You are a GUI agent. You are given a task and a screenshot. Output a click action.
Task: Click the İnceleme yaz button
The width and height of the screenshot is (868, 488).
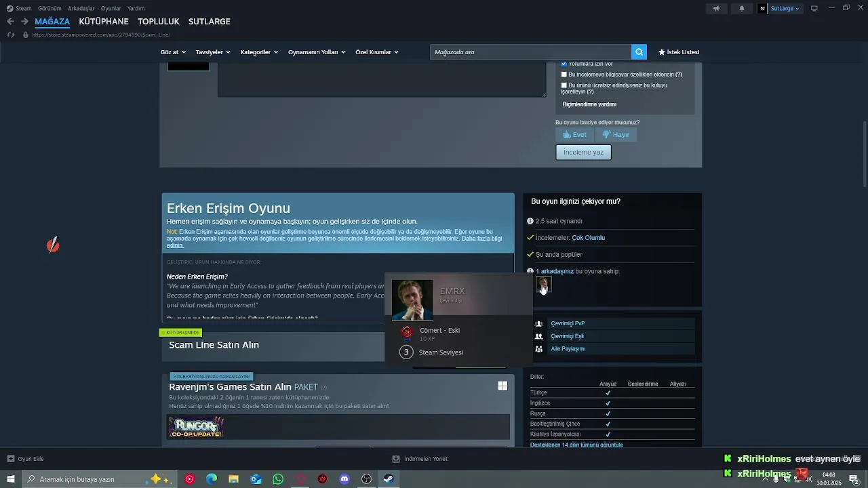583,152
